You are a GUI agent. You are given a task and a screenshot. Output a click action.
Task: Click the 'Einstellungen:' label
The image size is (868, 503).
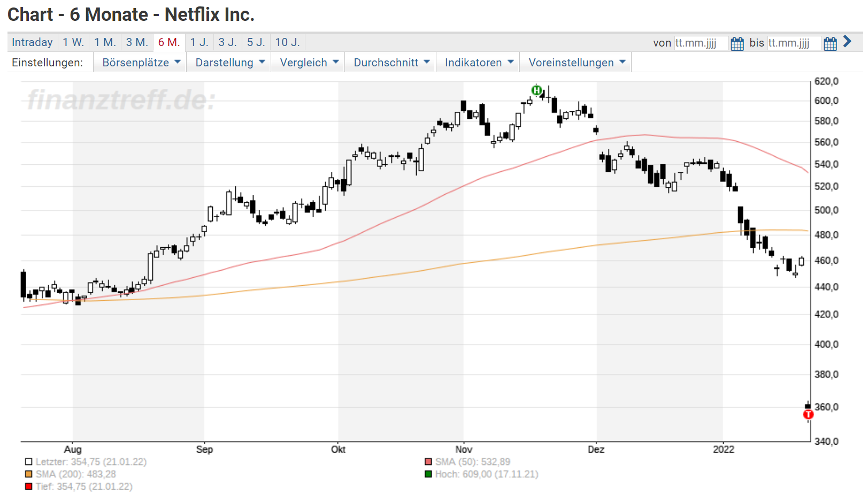pyautogui.click(x=47, y=63)
